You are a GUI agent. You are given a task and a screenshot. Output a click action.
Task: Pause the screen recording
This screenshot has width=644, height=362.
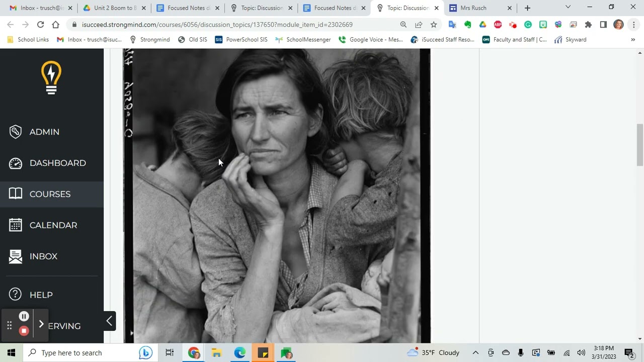[x=24, y=316]
